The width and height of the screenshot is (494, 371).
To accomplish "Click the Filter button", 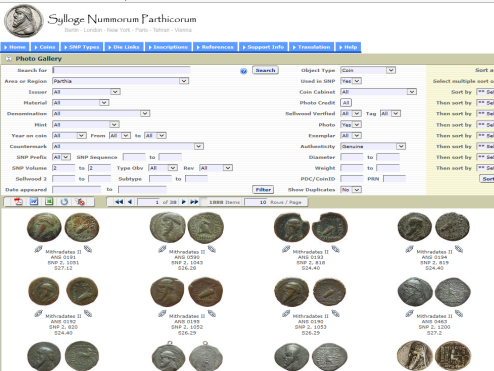I will pyautogui.click(x=263, y=190).
